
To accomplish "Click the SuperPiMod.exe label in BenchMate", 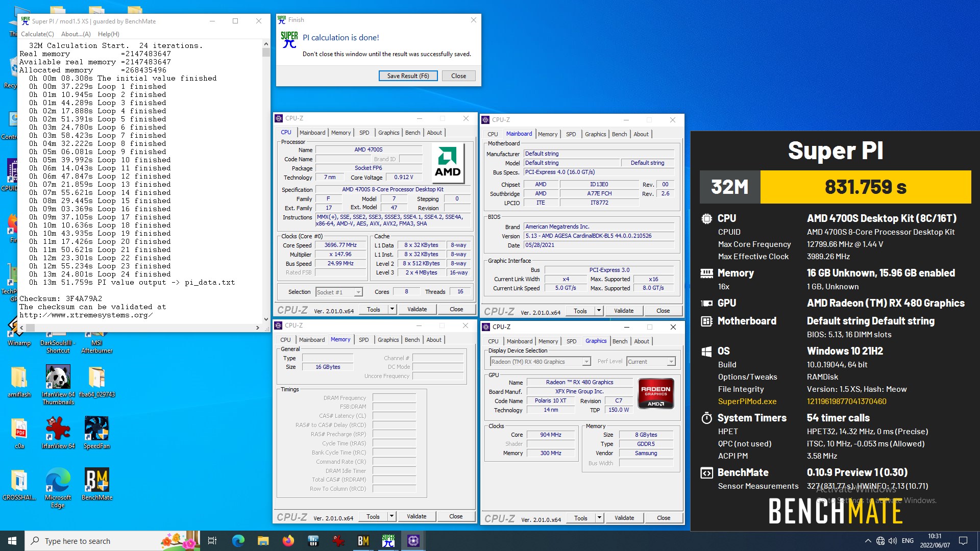I will (x=747, y=402).
